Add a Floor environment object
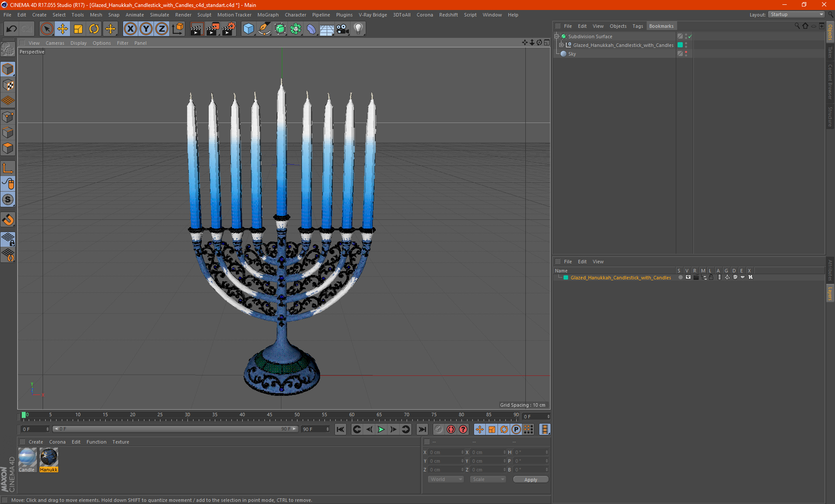The height and width of the screenshot is (504, 835). [327, 29]
